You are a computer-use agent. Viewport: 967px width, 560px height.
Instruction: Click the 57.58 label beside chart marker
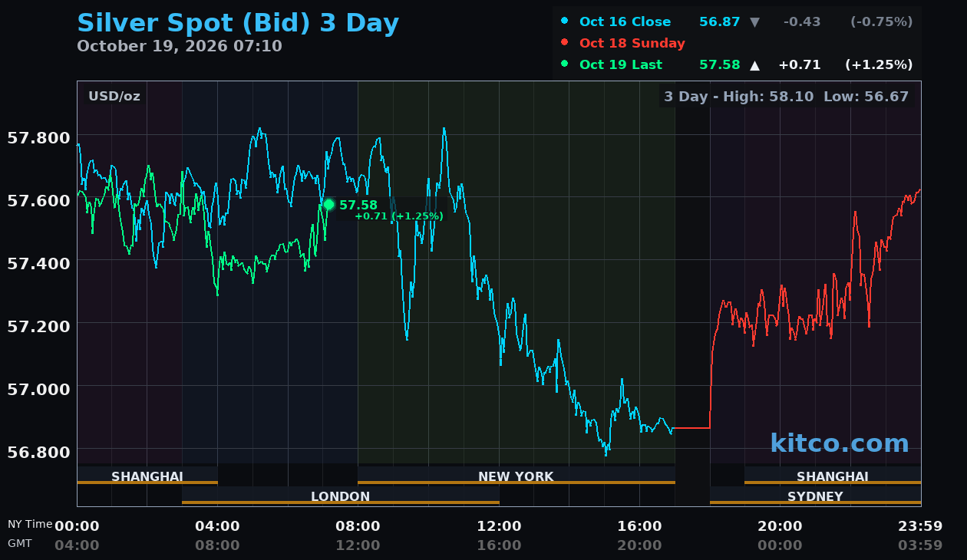pos(358,205)
